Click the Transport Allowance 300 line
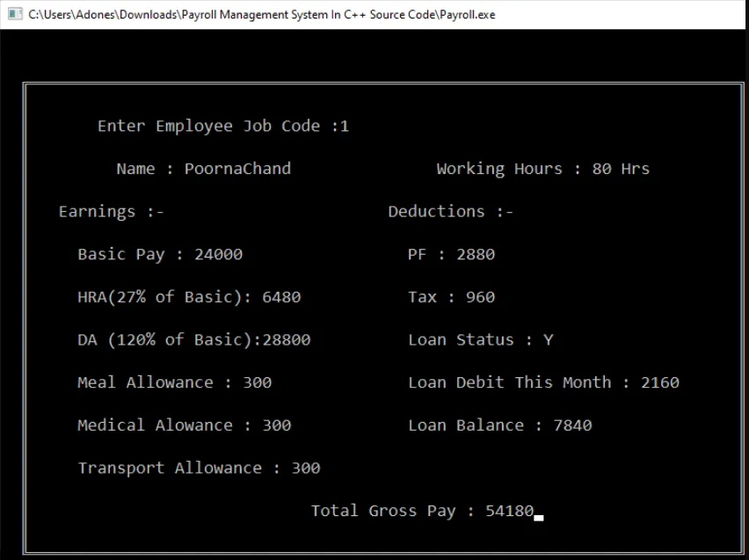 pos(199,468)
